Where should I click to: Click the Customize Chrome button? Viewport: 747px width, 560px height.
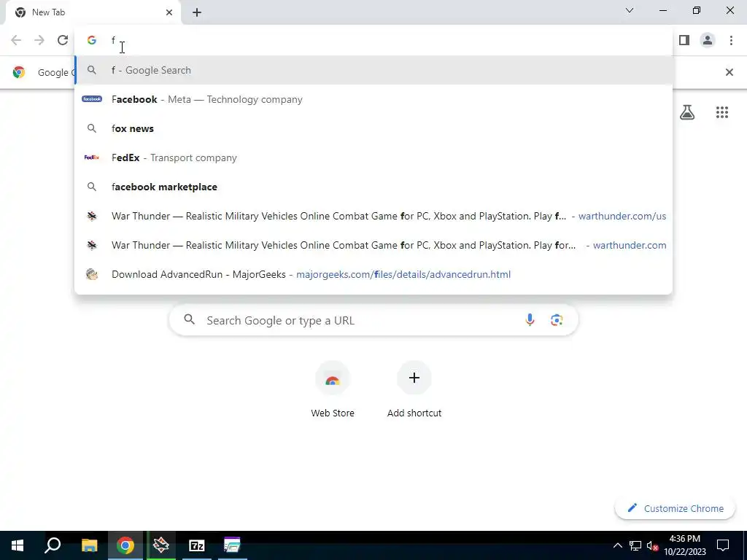point(675,508)
